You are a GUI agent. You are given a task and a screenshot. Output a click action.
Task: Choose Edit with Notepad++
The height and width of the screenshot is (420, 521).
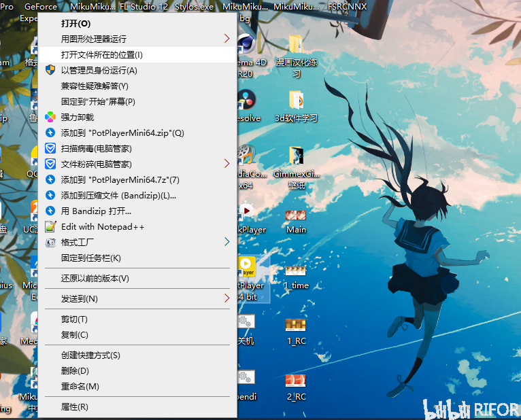coord(137,227)
